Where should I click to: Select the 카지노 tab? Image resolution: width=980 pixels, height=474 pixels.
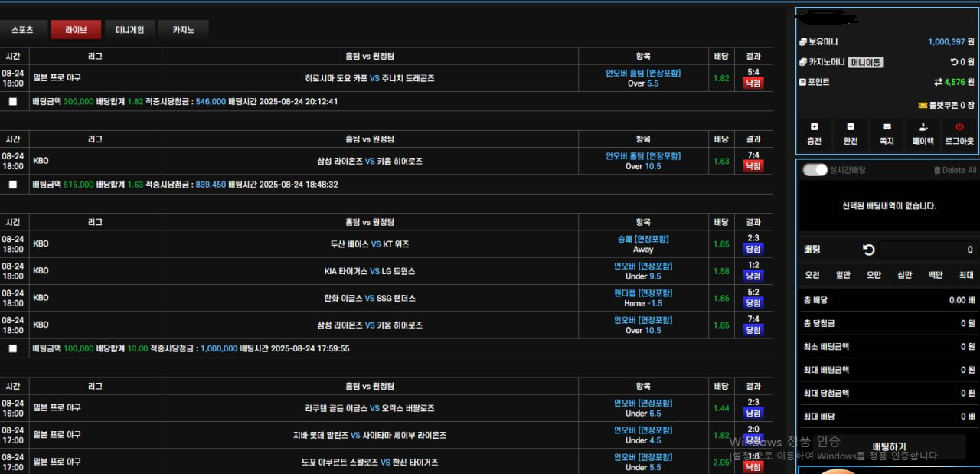(x=182, y=29)
